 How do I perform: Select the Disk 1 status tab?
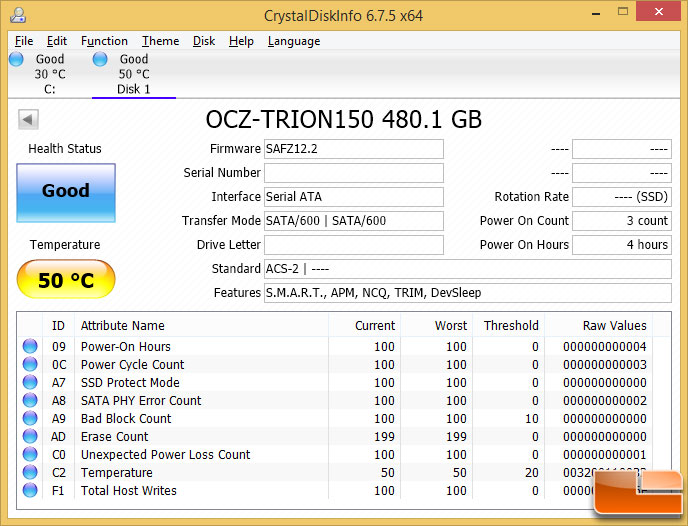pyautogui.click(x=134, y=74)
